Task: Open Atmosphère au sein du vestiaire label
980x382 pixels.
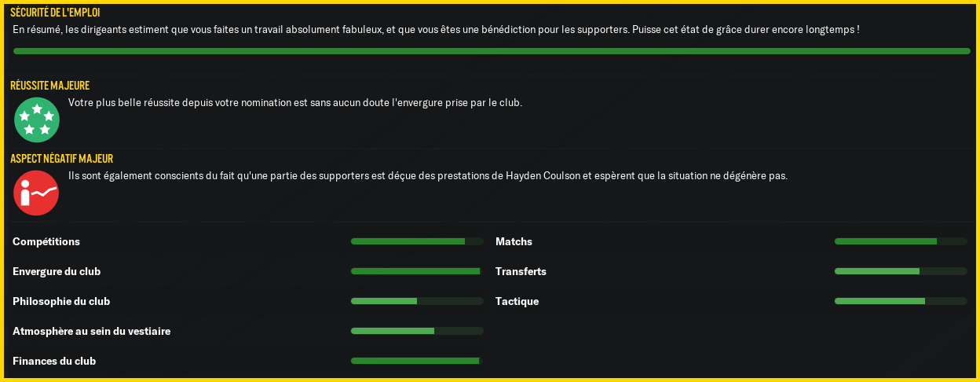Action: pos(92,332)
